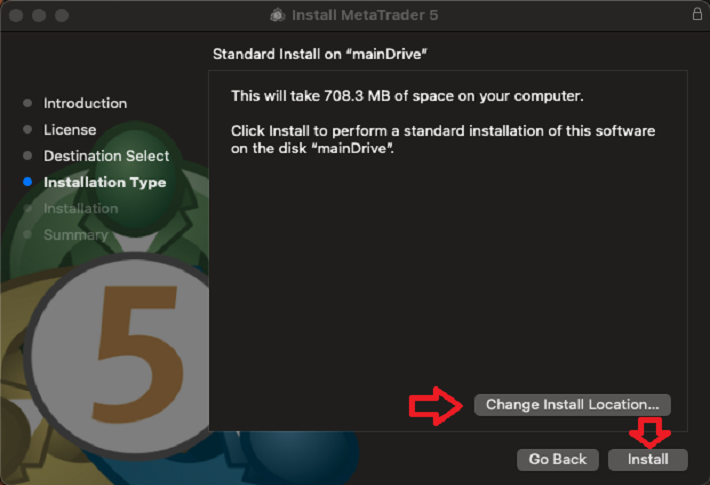The height and width of the screenshot is (485, 710).
Task: Click the bullet next to Introduction
Action: 27,103
